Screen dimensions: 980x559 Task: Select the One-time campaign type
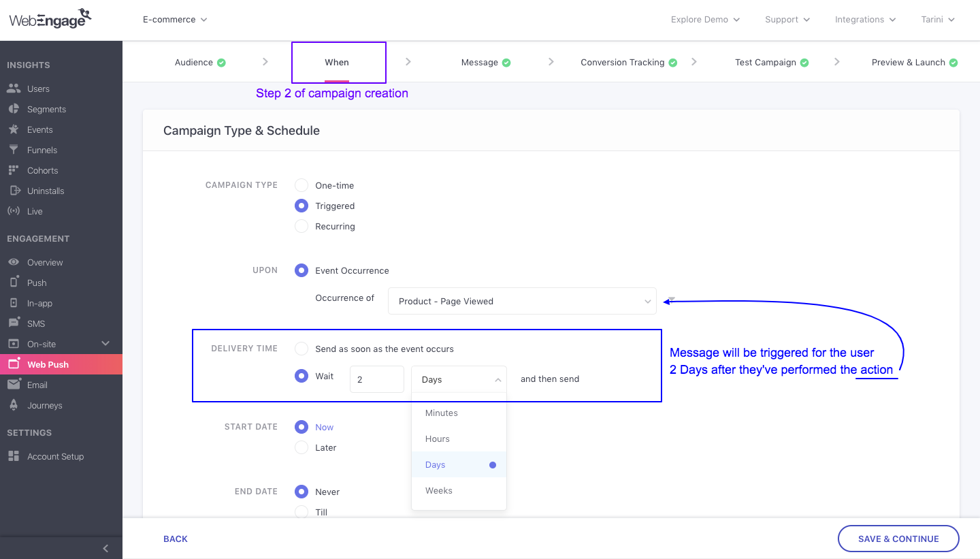click(x=301, y=185)
